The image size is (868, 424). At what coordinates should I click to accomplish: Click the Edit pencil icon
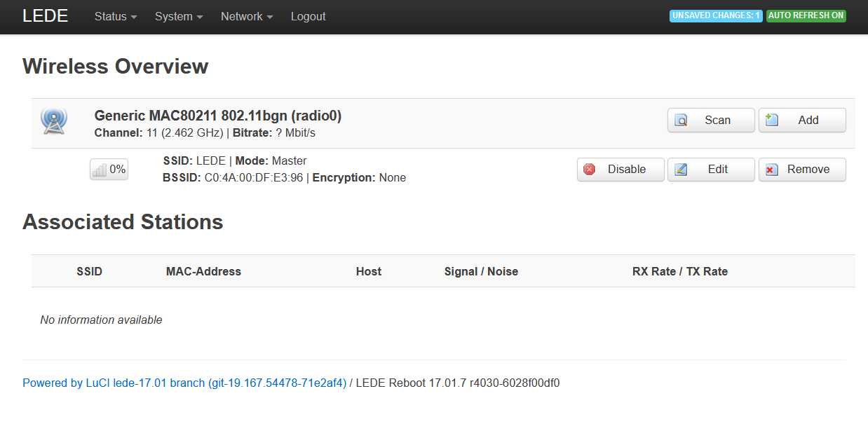coord(681,170)
